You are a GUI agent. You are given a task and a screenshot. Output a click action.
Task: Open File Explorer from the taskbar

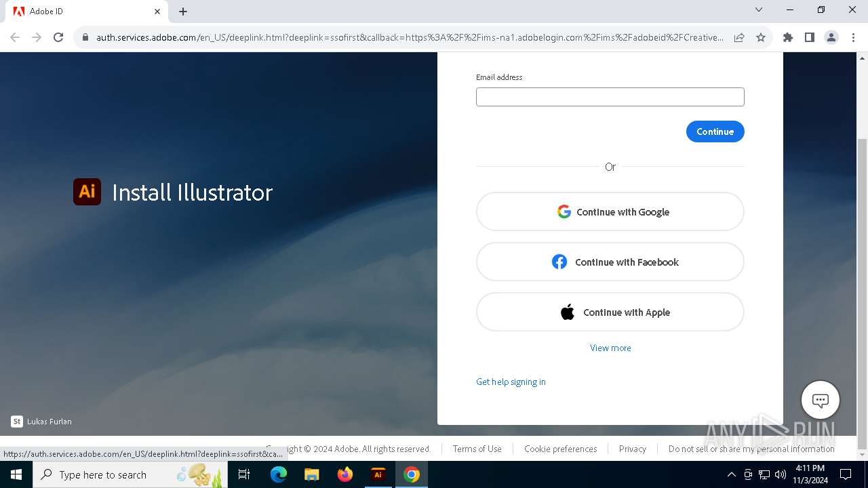[312, 474]
